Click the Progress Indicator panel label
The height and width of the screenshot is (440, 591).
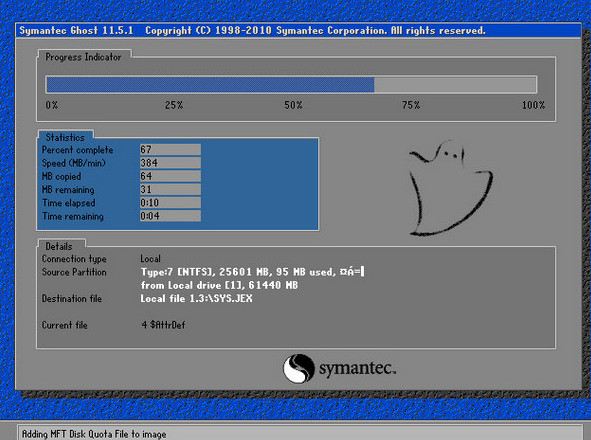pyautogui.click(x=83, y=57)
